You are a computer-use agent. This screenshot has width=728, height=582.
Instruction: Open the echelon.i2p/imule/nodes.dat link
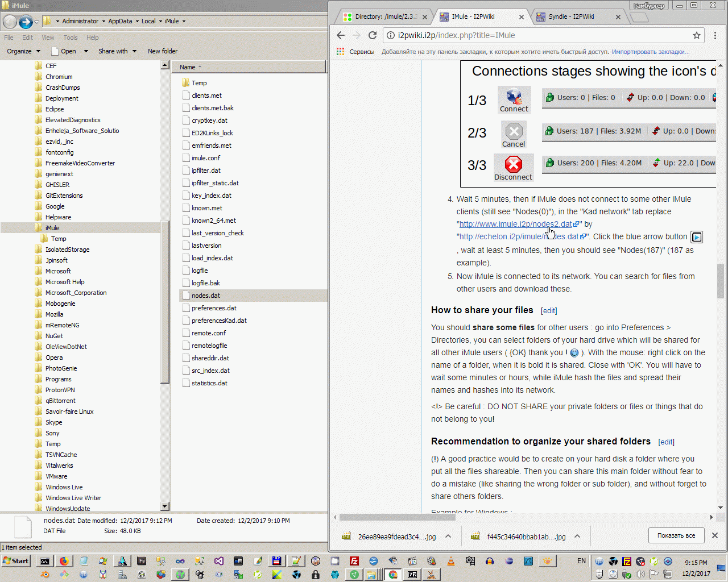[519, 236]
